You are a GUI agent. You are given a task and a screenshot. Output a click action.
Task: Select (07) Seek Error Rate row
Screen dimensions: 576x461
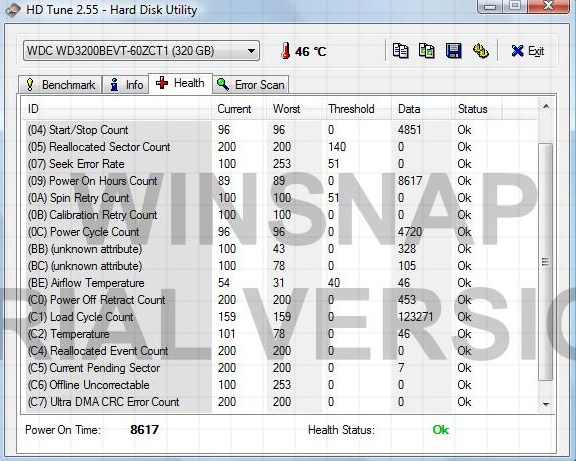point(281,164)
